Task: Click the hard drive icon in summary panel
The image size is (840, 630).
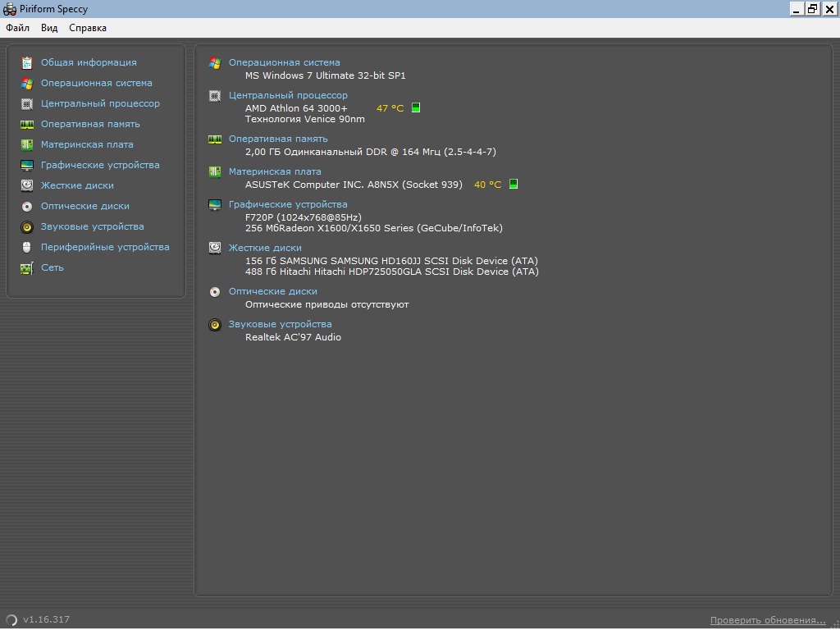Action: point(215,248)
